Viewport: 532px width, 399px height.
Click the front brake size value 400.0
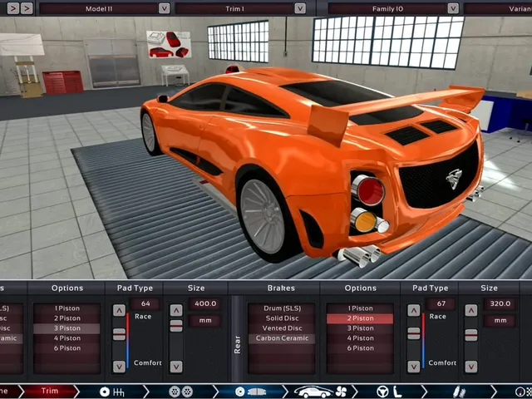tap(205, 303)
